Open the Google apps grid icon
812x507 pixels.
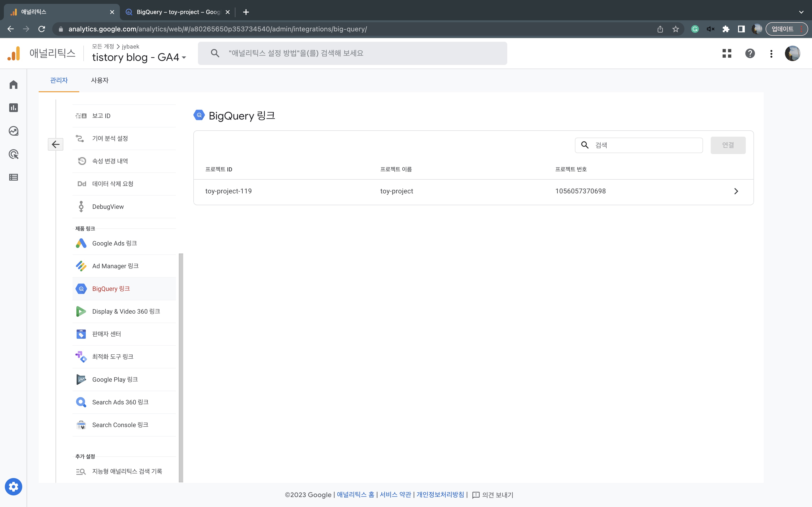click(x=727, y=53)
